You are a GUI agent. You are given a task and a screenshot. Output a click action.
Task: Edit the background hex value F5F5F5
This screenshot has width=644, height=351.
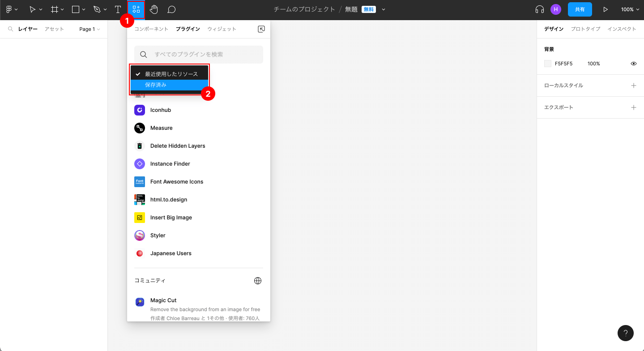(563, 64)
